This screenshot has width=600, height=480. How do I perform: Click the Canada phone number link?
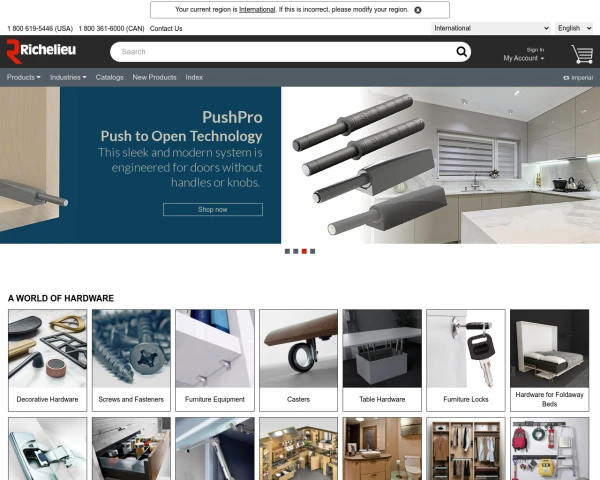coord(111,28)
